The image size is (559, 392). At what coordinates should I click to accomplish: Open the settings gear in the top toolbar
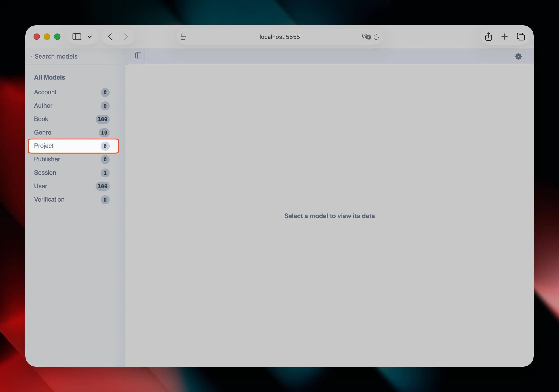[518, 56]
